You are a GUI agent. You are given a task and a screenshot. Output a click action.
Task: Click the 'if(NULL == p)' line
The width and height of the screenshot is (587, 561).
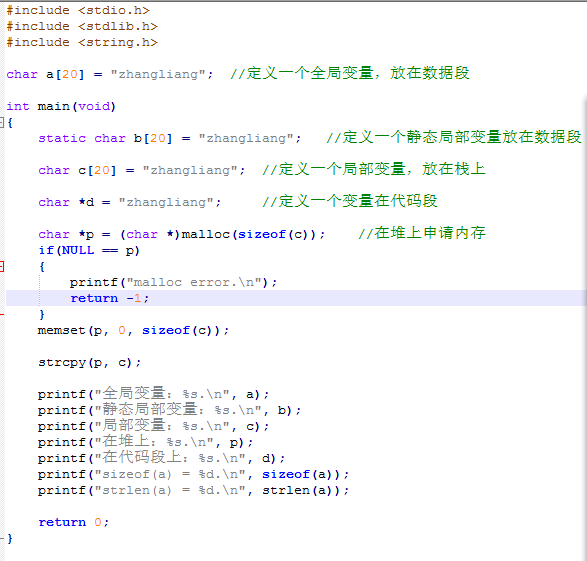(89, 250)
